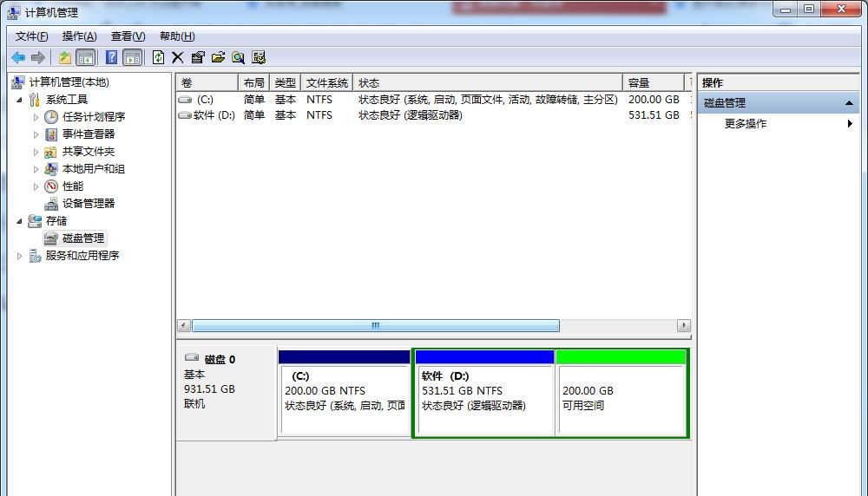Open the 查看(V) menu
The height and width of the screenshot is (496, 868).
128,36
